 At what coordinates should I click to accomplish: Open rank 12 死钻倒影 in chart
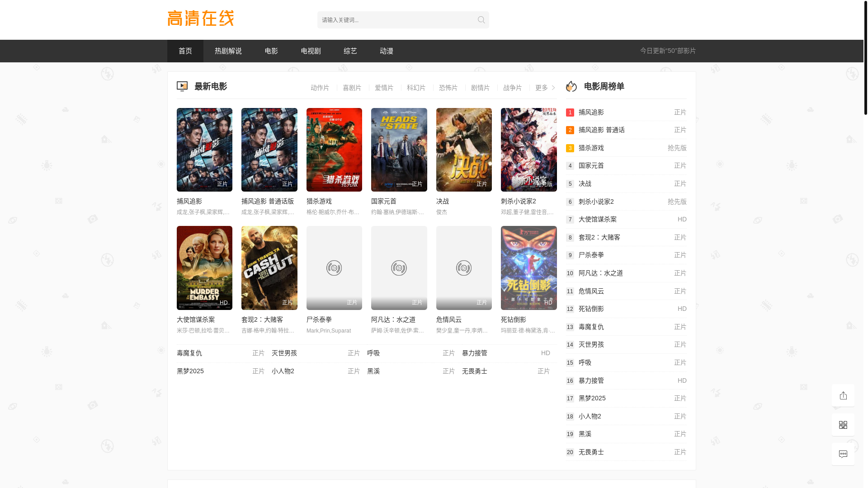[626, 309]
